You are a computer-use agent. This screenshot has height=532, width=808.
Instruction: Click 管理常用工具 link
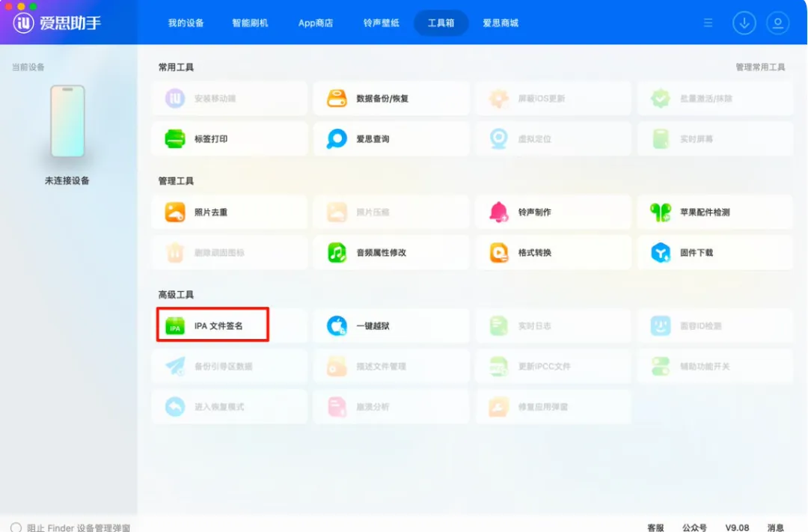tap(760, 67)
